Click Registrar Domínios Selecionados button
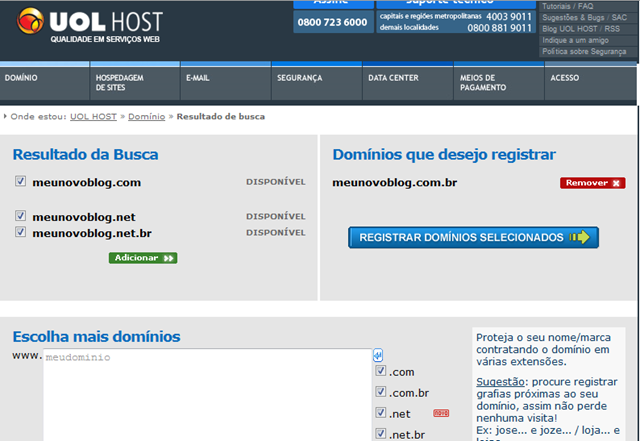 [473, 238]
